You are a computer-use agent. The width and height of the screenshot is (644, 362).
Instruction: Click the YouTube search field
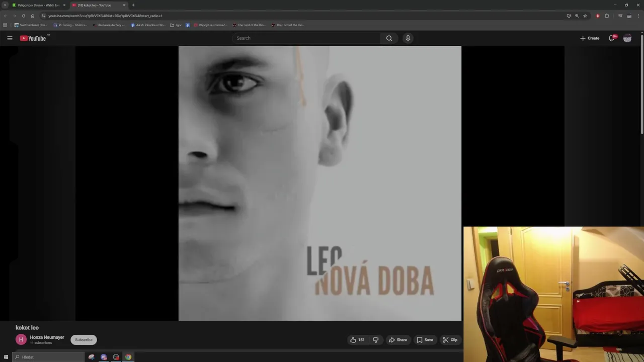click(x=306, y=38)
